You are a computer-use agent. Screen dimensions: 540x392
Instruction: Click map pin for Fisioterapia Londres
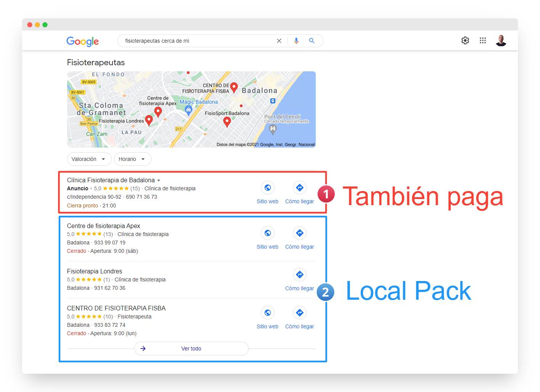(x=149, y=120)
